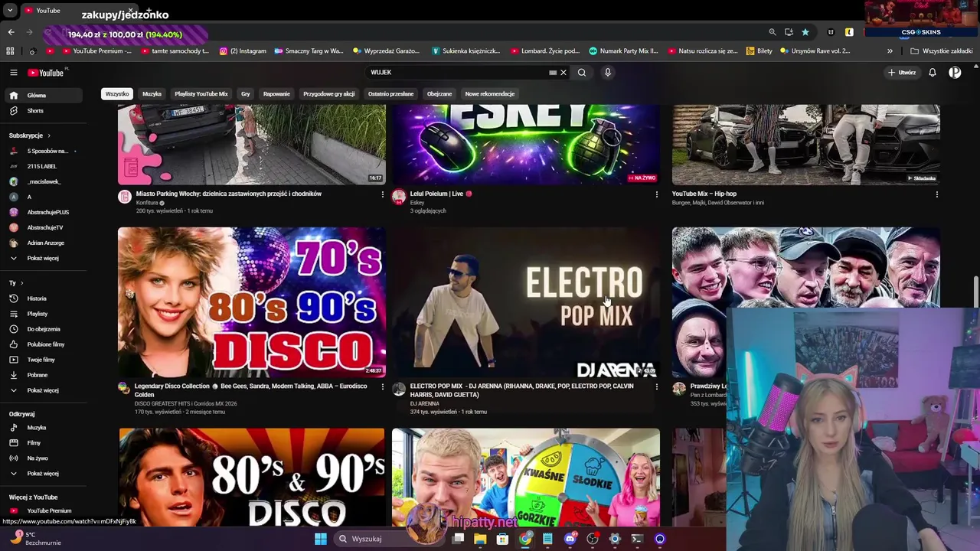Open Do obejrzenia watch later

43,329
